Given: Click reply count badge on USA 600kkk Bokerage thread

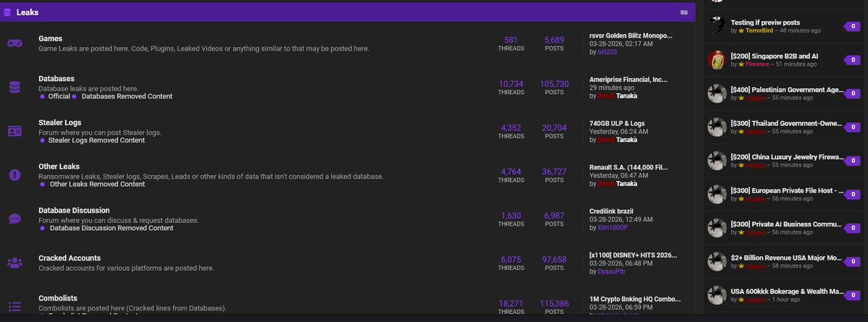Looking at the screenshot, I should (853, 295).
